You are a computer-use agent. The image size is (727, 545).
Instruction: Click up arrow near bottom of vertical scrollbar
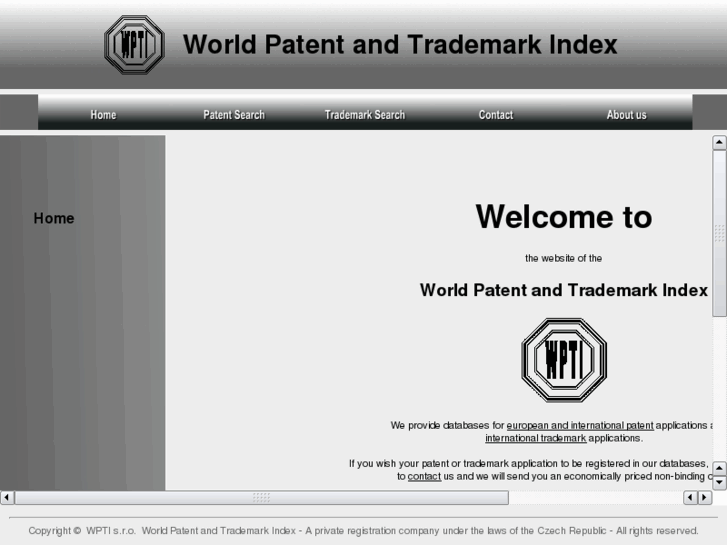tap(719, 468)
